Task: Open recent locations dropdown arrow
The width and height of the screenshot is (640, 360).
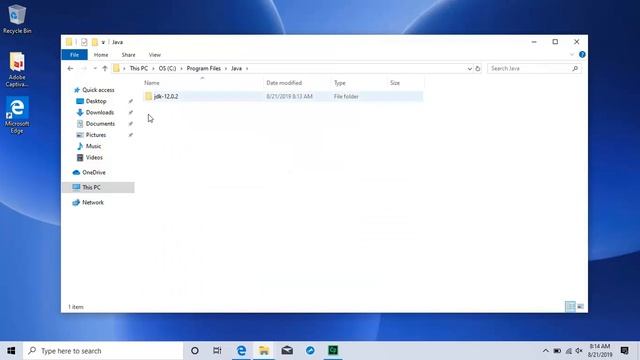Action: [x=95, y=69]
